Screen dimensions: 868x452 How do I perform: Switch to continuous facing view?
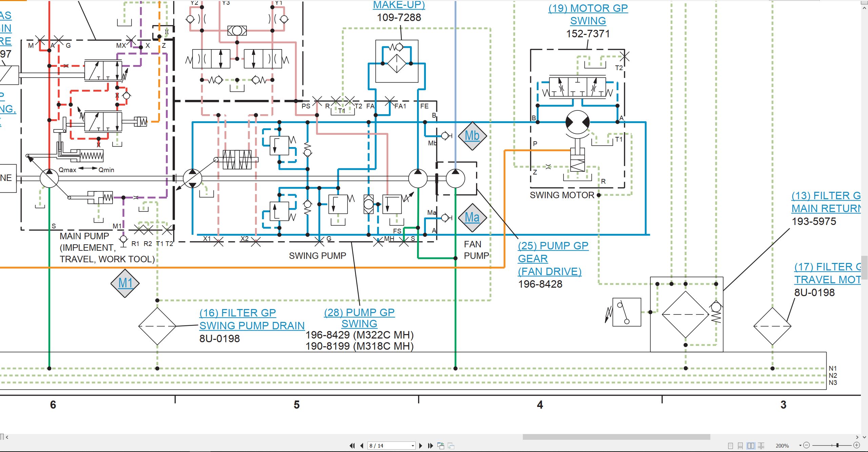[x=761, y=446]
